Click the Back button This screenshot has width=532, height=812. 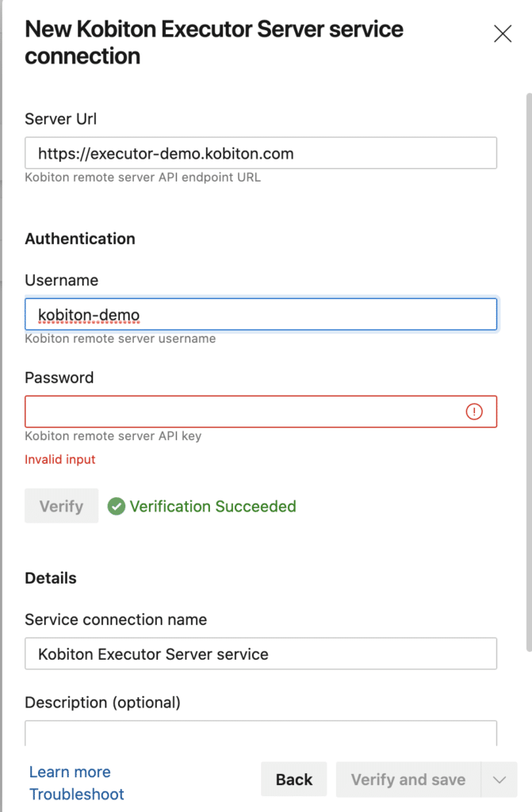coord(294,779)
